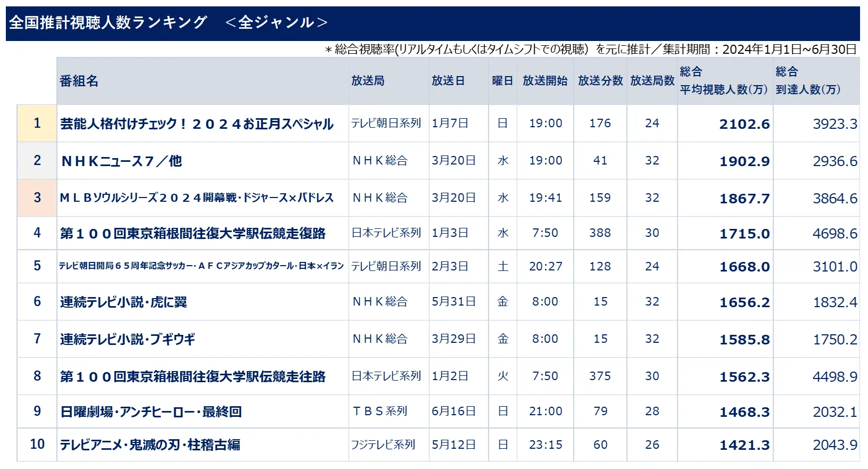868x469 pixels.
Task: Select reach value 4698.6 in rank 4
Action: tap(834, 234)
